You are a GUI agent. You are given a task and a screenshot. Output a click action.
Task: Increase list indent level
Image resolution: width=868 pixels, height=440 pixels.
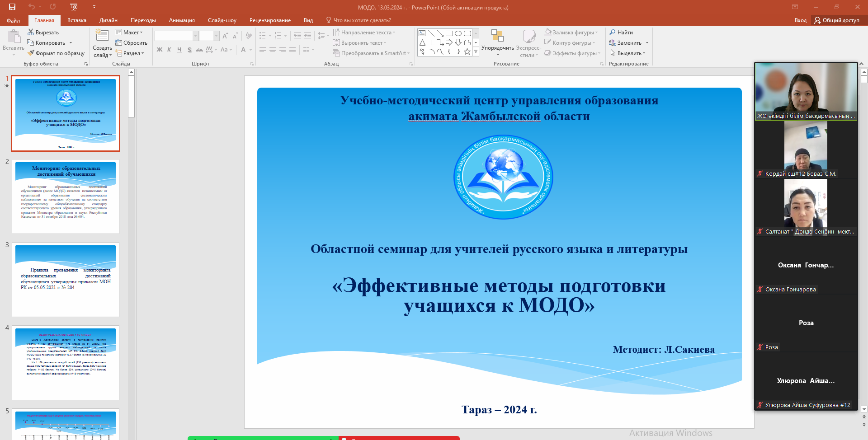[x=307, y=36]
